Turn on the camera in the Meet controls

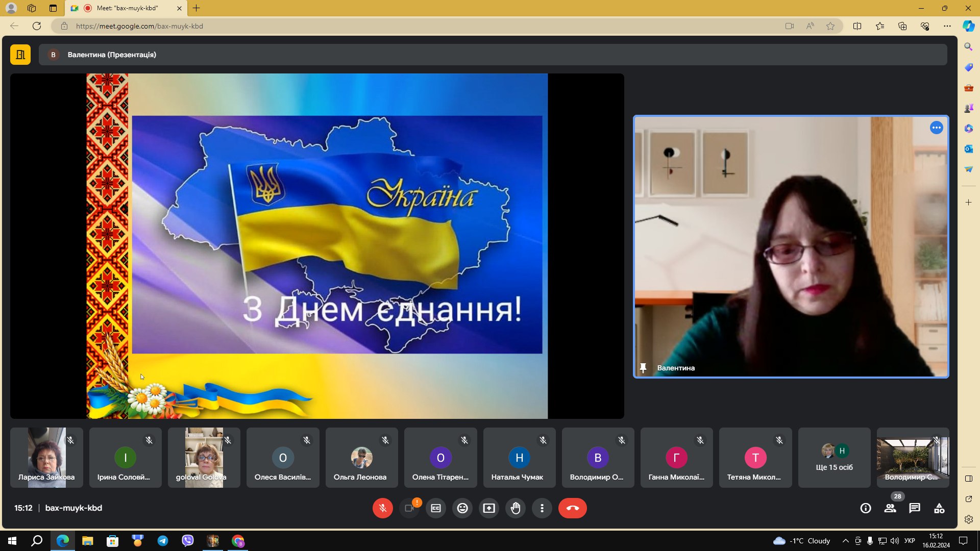click(x=409, y=508)
